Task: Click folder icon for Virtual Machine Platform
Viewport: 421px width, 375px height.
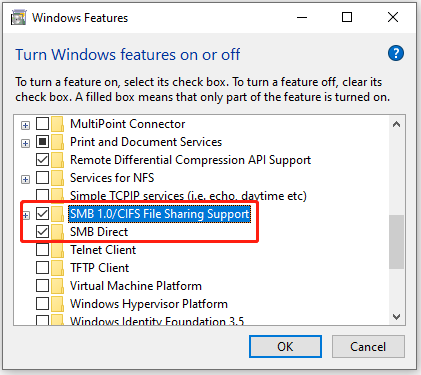Action: 58,286
